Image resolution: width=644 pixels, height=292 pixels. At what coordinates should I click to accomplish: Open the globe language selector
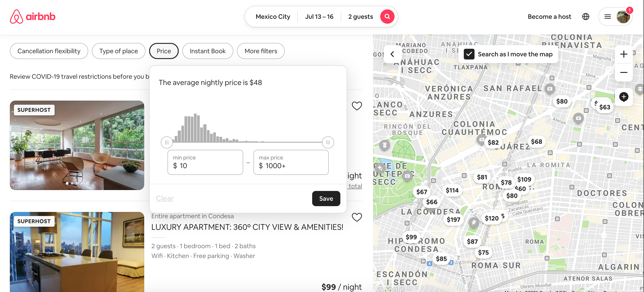(x=586, y=17)
